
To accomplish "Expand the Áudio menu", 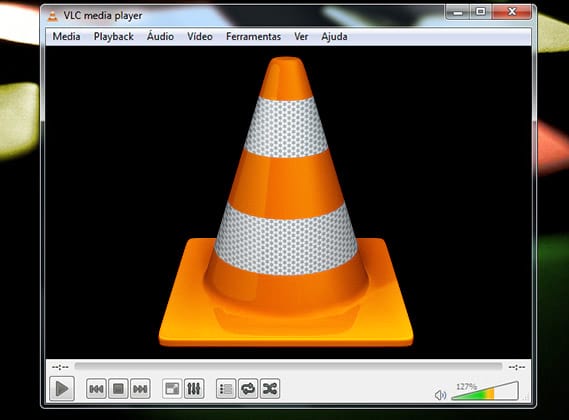I will click(160, 36).
